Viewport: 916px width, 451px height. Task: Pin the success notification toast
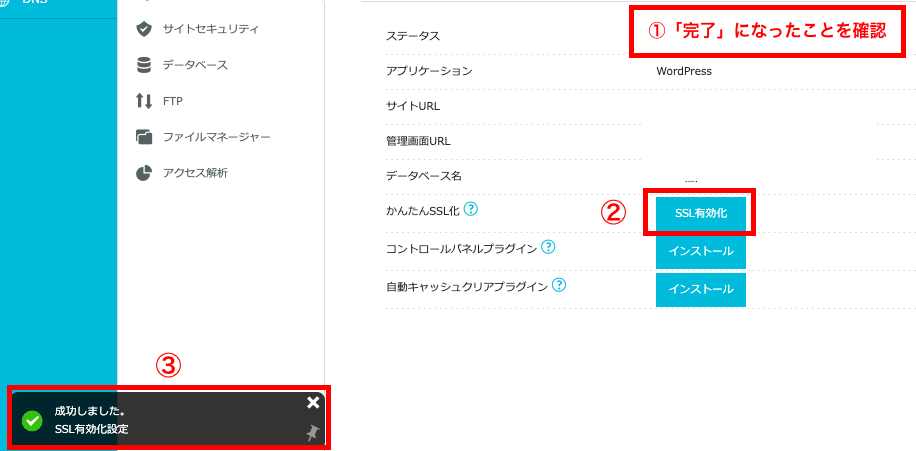tap(314, 433)
